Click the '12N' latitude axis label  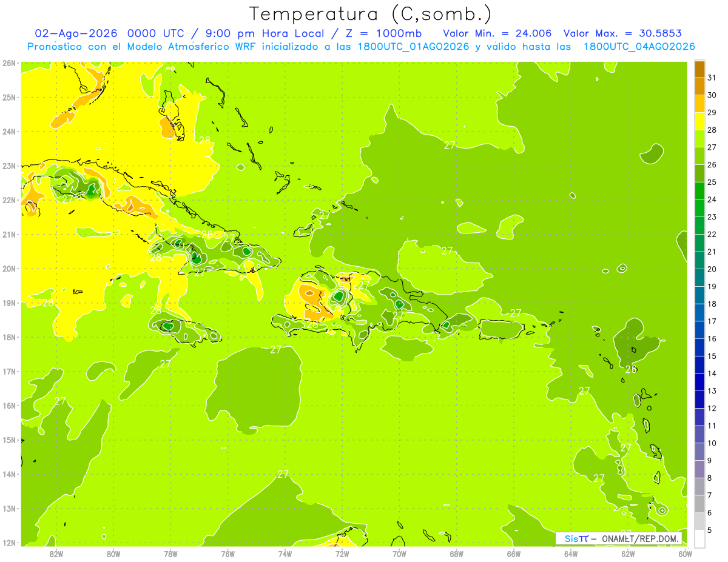tap(8, 543)
